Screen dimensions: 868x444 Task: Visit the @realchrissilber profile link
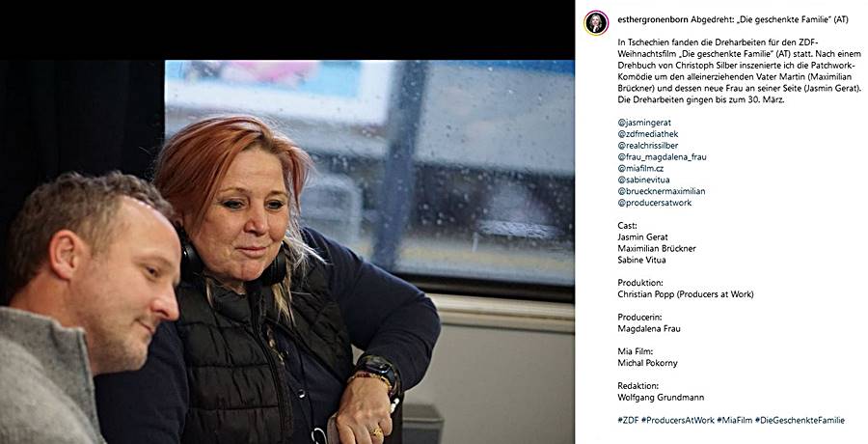pos(648,146)
